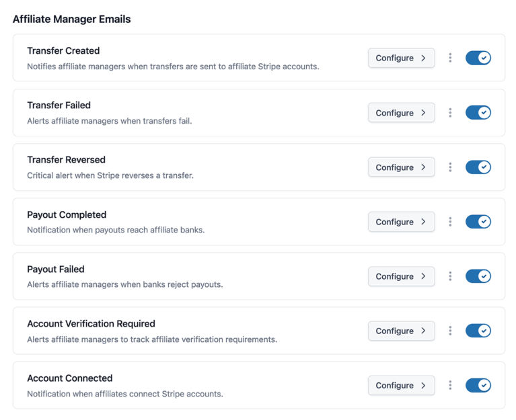Open Configure for Account Connected

pyautogui.click(x=401, y=386)
